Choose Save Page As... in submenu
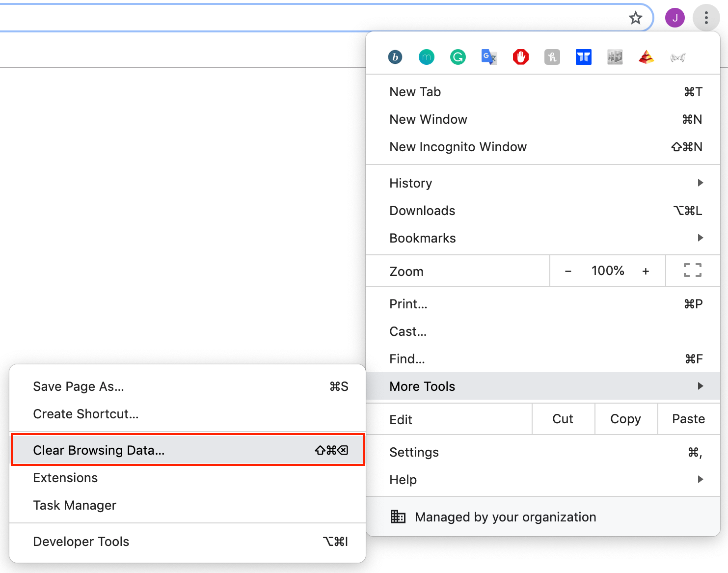Image resolution: width=728 pixels, height=573 pixels. click(x=188, y=386)
